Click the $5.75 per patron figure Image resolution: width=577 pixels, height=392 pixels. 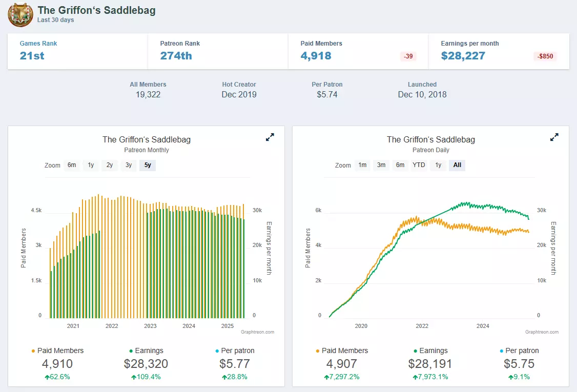tap(519, 364)
